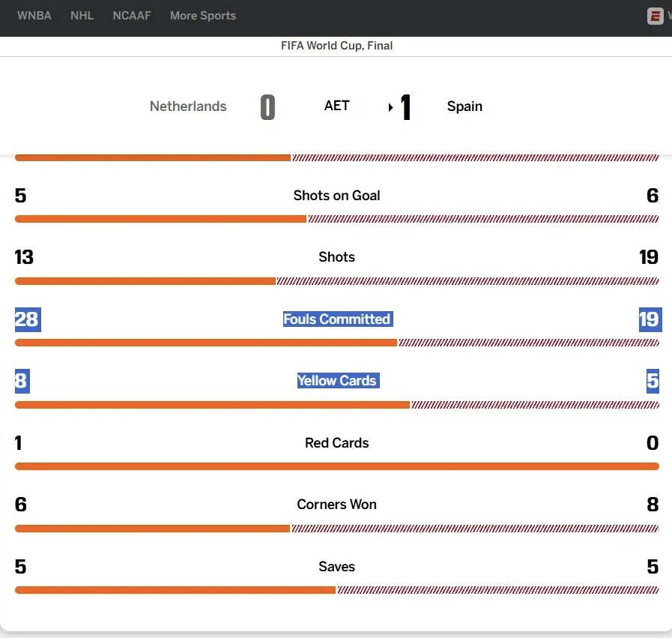Click Spain's 6 shots on goal value
Image resolution: width=672 pixels, height=638 pixels.
tap(653, 196)
